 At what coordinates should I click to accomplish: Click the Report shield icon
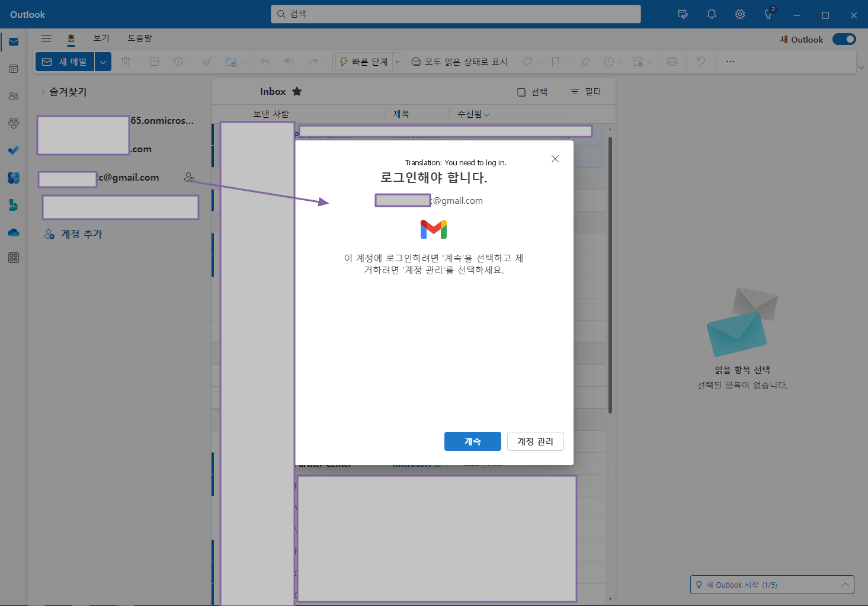(178, 62)
